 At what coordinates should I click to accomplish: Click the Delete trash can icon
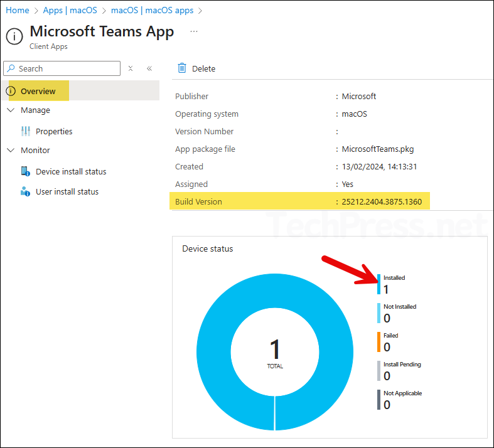[x=182, y=68]
